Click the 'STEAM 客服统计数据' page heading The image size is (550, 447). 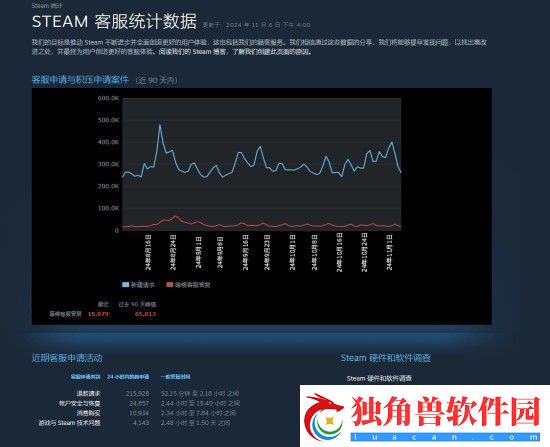click(x=114, y=21)
